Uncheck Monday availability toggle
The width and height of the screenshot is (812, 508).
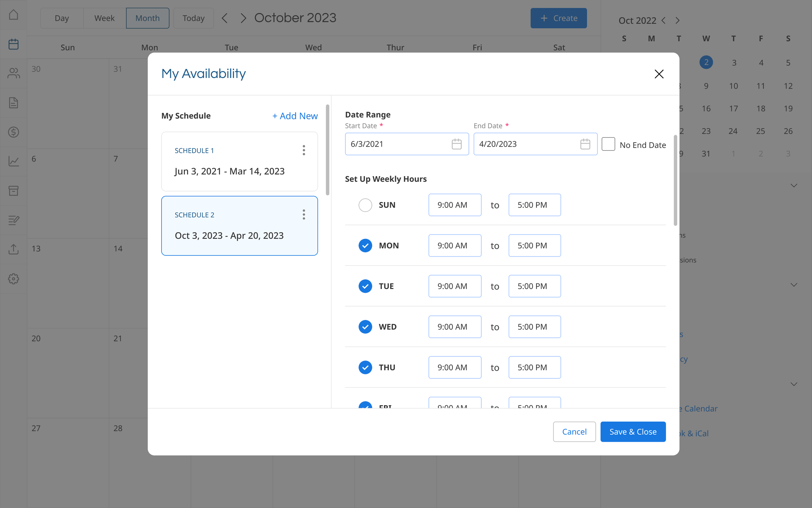tap(365, 246)
